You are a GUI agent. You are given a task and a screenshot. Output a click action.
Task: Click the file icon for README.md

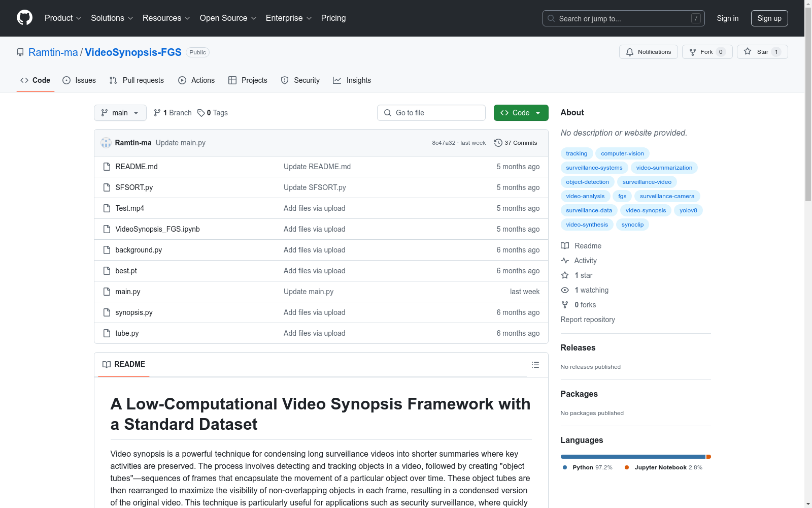tap(107, 167)
